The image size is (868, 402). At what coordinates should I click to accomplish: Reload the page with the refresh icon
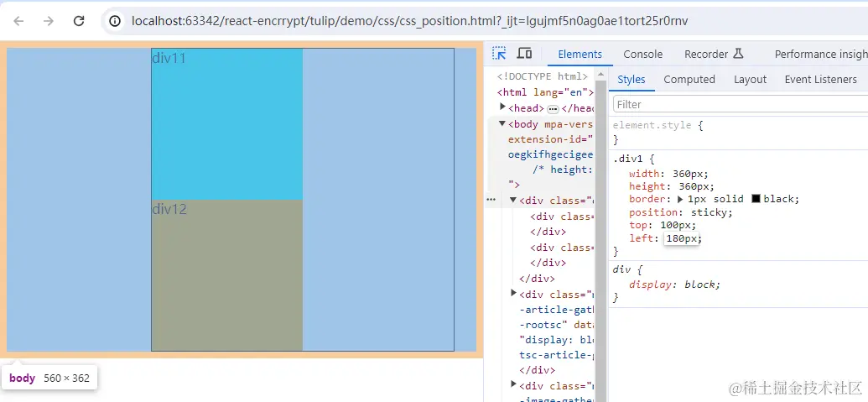pos(79,21)
